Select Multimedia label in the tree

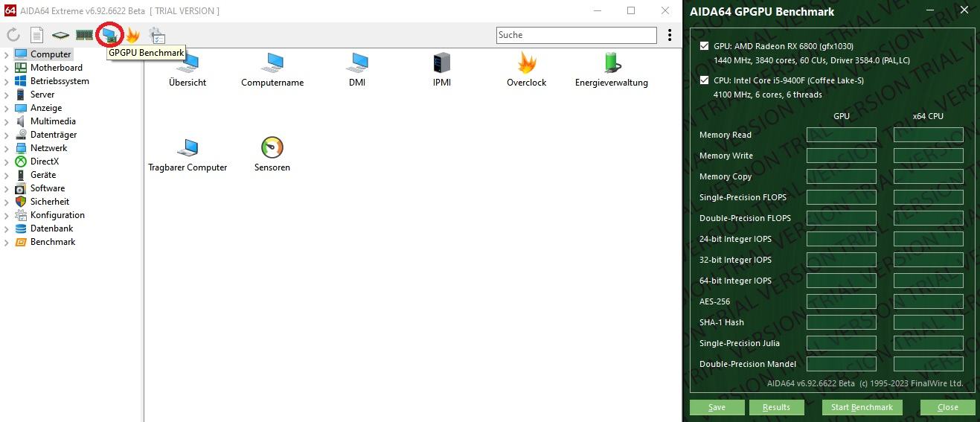53,121
